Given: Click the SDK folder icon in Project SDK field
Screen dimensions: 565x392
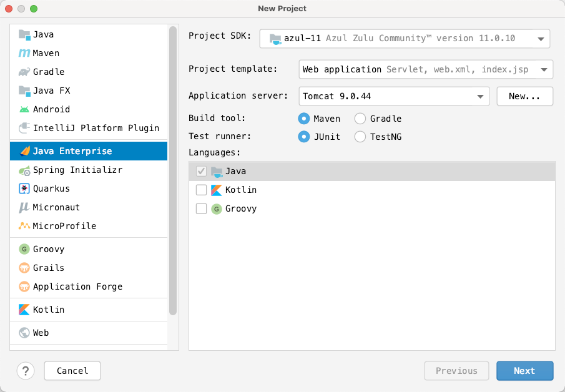Looking at the screenshot, I should 275,39.
